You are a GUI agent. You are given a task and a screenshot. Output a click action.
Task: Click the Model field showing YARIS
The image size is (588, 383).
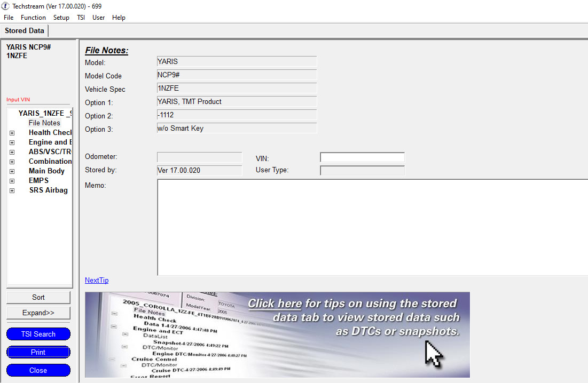(x=237, y=61)
